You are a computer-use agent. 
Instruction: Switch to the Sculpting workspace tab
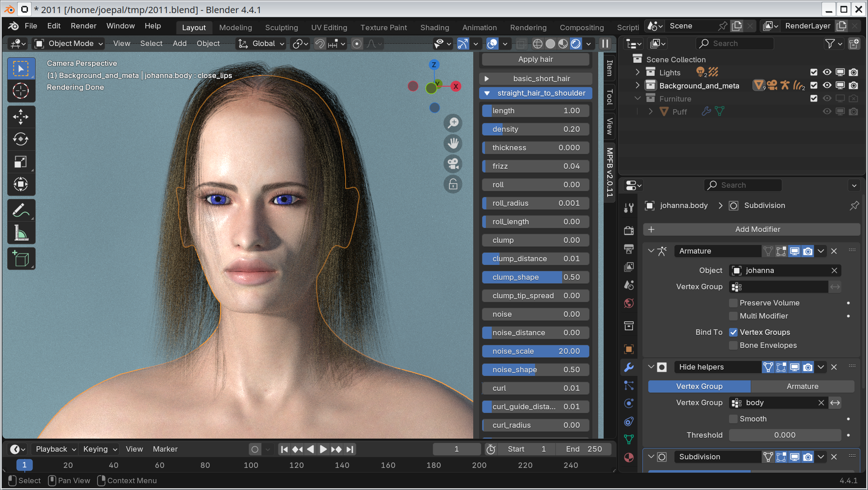point(282,28)
